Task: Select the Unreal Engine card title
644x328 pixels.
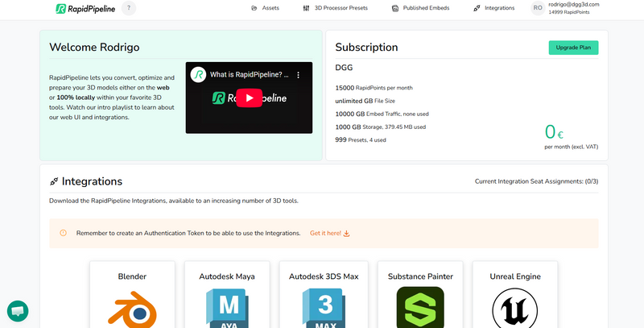Action: pos(515,276)
